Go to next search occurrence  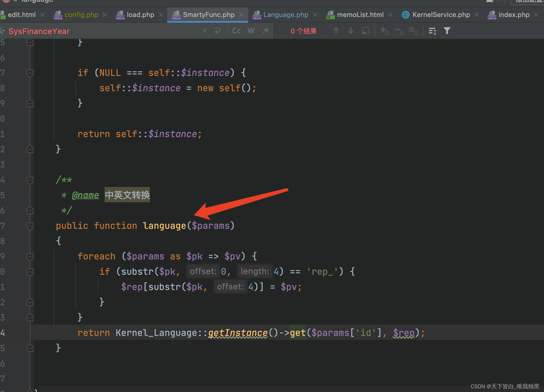pyautogui.click(x=350, y=31)
